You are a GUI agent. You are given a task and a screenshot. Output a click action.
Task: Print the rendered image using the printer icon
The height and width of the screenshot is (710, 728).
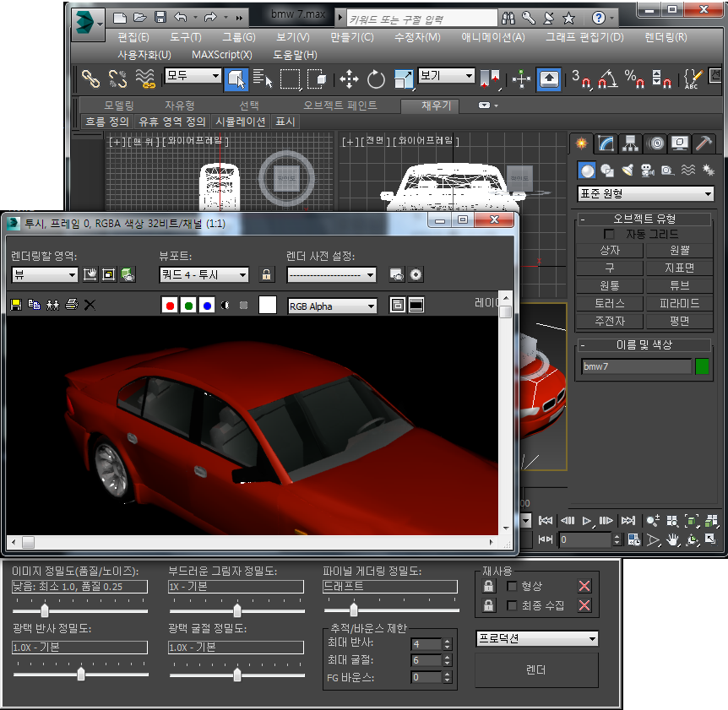(x=72, y=305)
